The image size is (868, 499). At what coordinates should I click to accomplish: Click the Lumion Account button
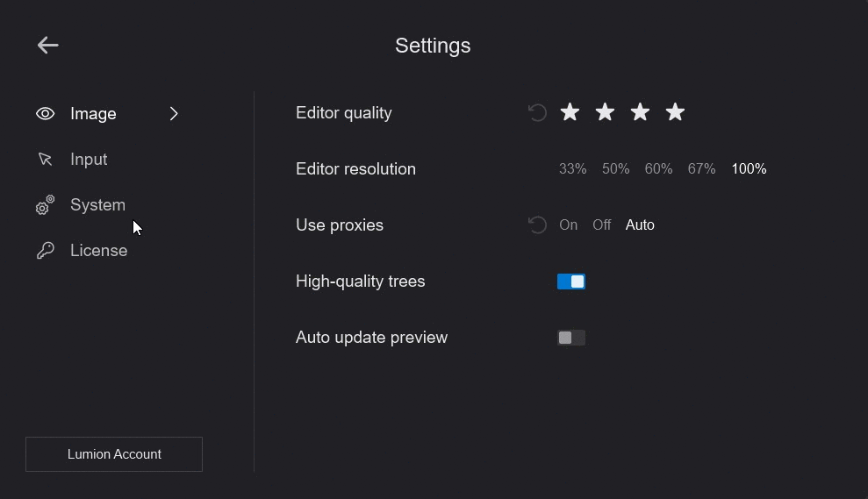[114, 454]
